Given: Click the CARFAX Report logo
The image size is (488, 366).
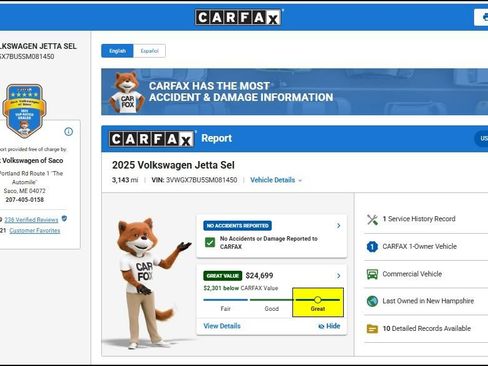Looking at the screenshot, I should pyautogui.click(x=152, y=139).
